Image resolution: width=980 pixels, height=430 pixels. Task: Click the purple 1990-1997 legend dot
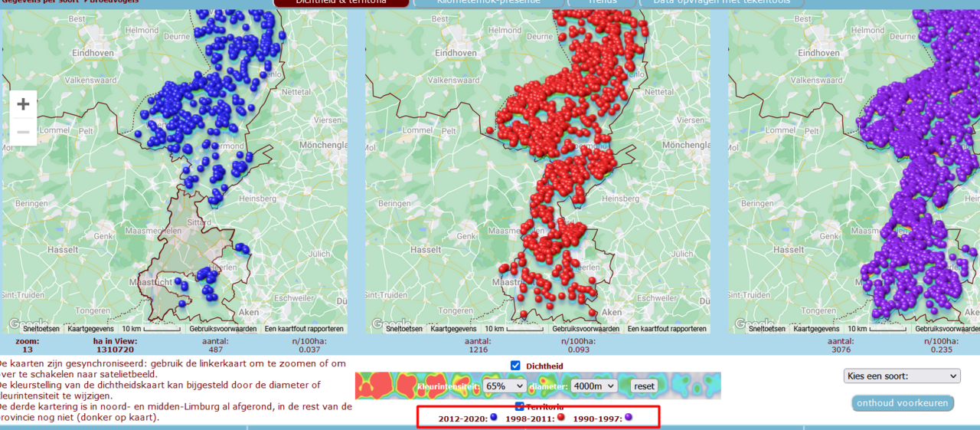coord(629,418)
